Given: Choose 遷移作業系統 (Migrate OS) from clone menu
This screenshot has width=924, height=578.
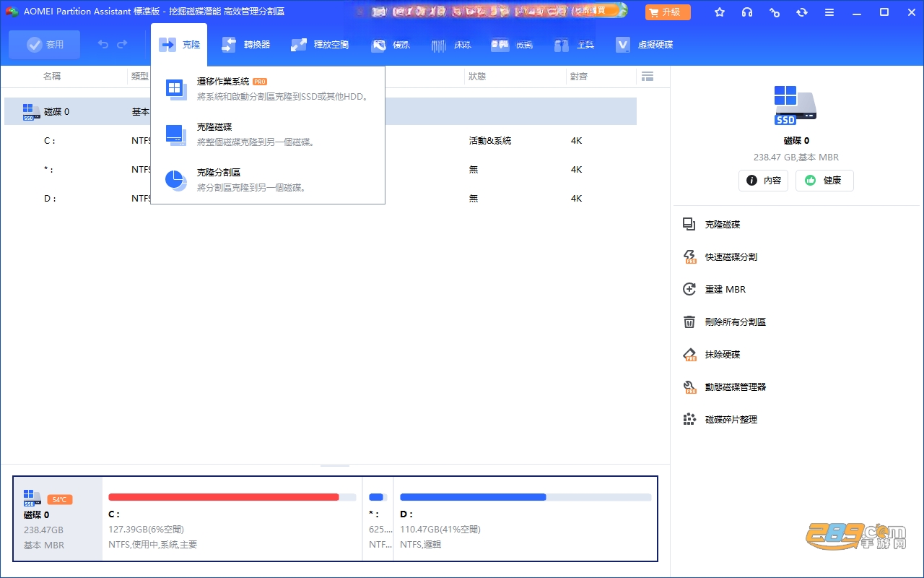Looking at the screenshot, I should pyautogui.click(x=268, y=89).
